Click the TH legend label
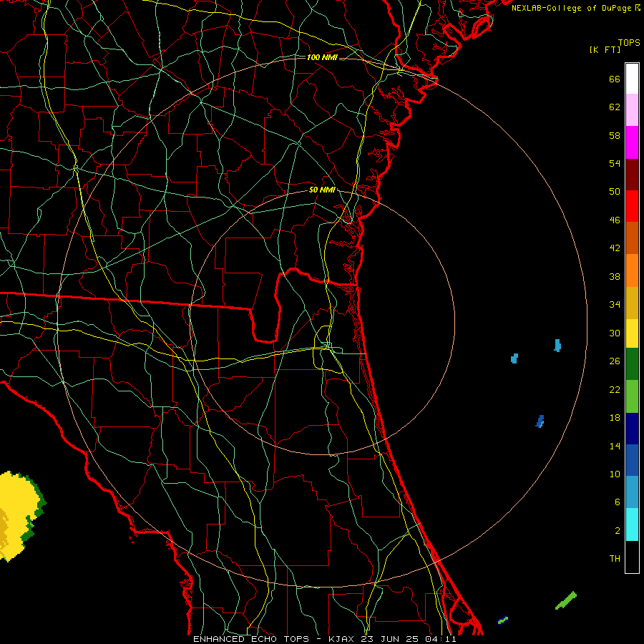 tap(615, 559)
